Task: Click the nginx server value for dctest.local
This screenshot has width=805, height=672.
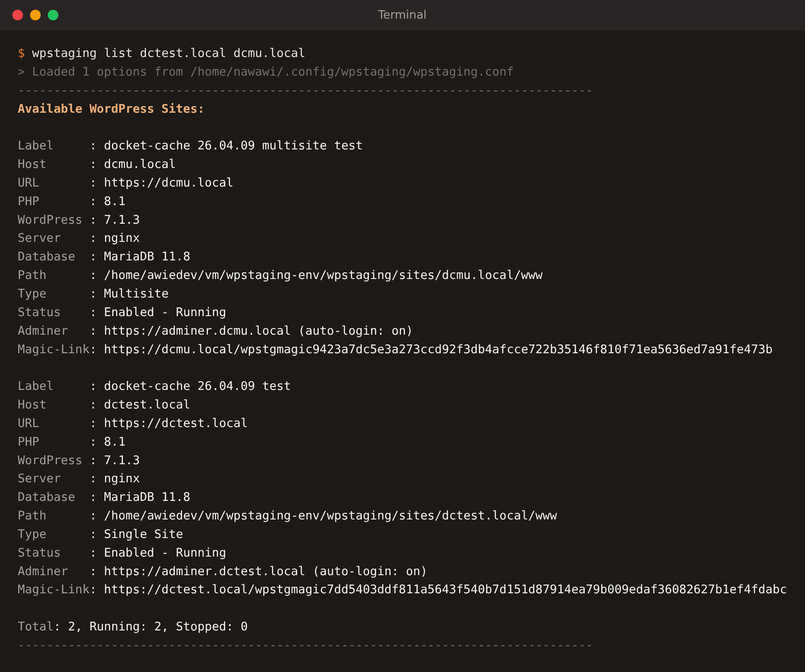Action: click(122, 478)
